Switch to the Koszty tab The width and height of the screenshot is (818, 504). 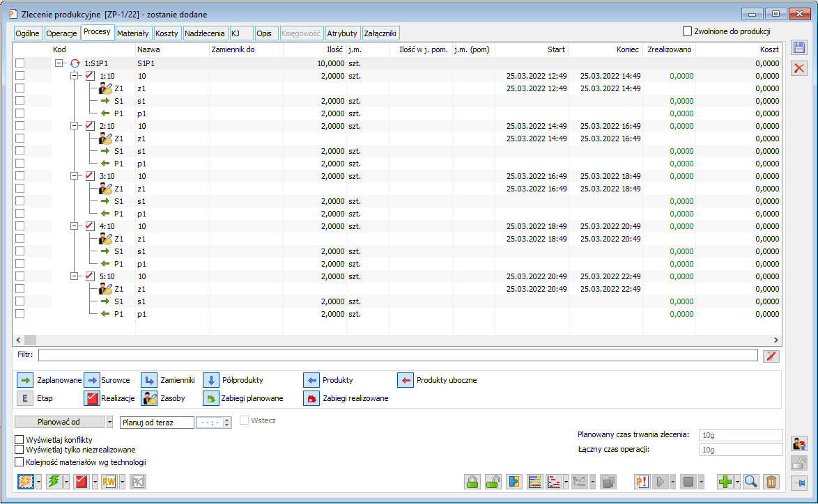click(167, 33)
